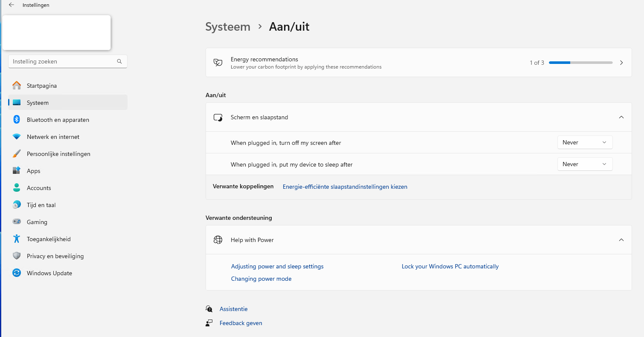Screen dimensions: 644x337
Task: Click the Toegankelijkheid accessibility icon
Action: [x=17, y=239]
